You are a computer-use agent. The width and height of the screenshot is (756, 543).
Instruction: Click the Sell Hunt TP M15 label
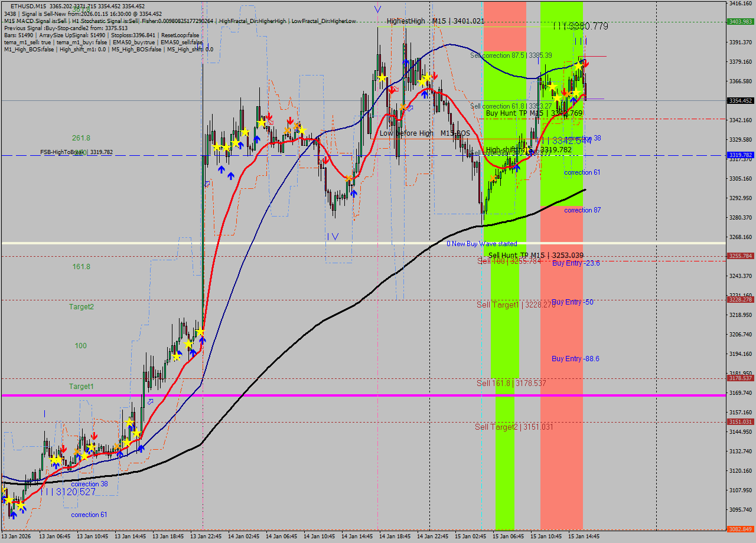[x=536, y=256]
